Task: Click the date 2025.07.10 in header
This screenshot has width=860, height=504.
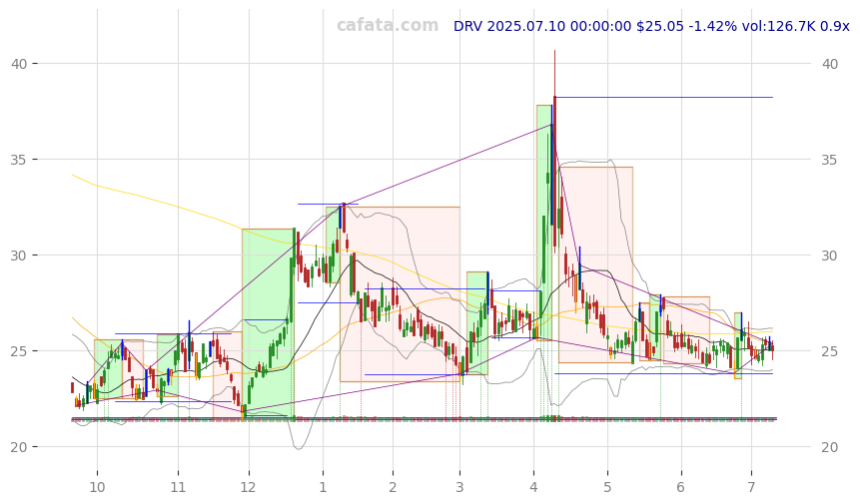Action: point(526,26)
